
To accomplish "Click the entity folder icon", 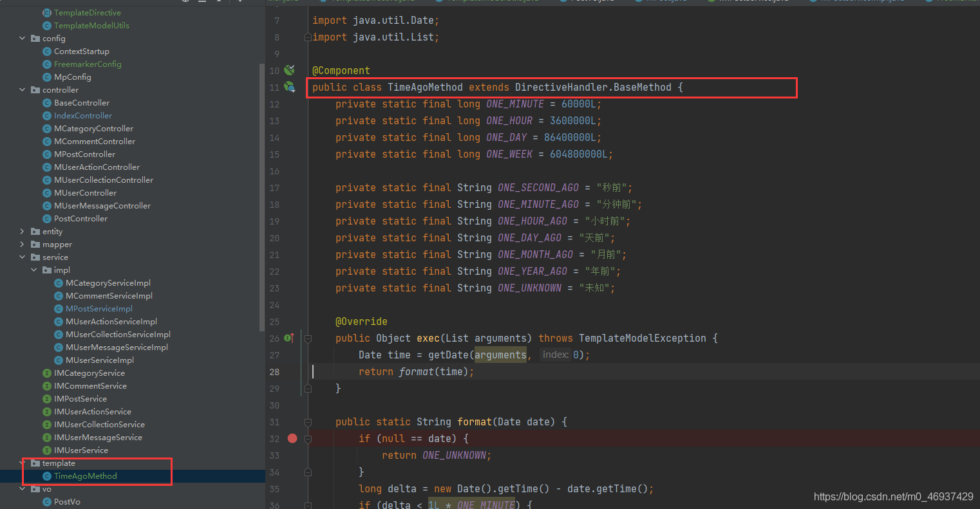I will click(x=35, y=232).
